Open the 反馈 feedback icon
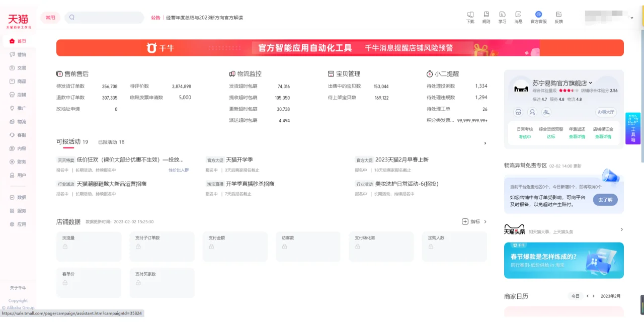 click(558, 14)
